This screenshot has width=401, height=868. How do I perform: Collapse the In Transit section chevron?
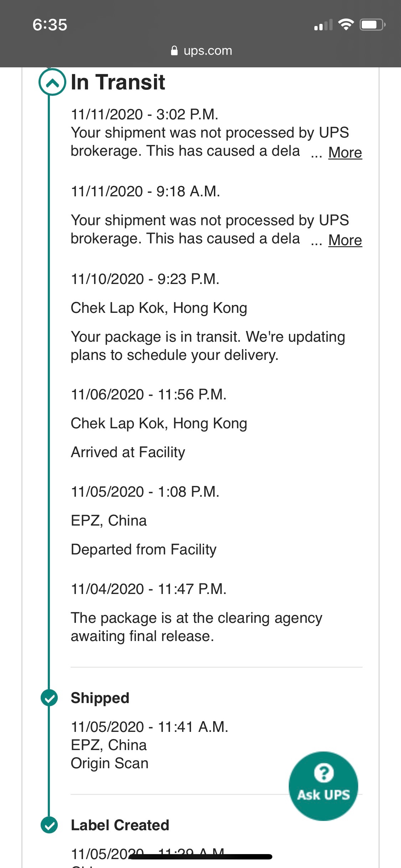coord(52,82)
